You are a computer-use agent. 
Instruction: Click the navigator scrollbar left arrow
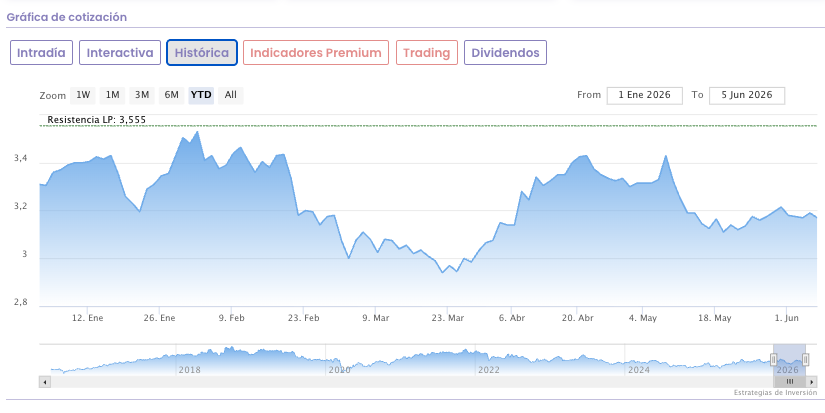(45, 382)
